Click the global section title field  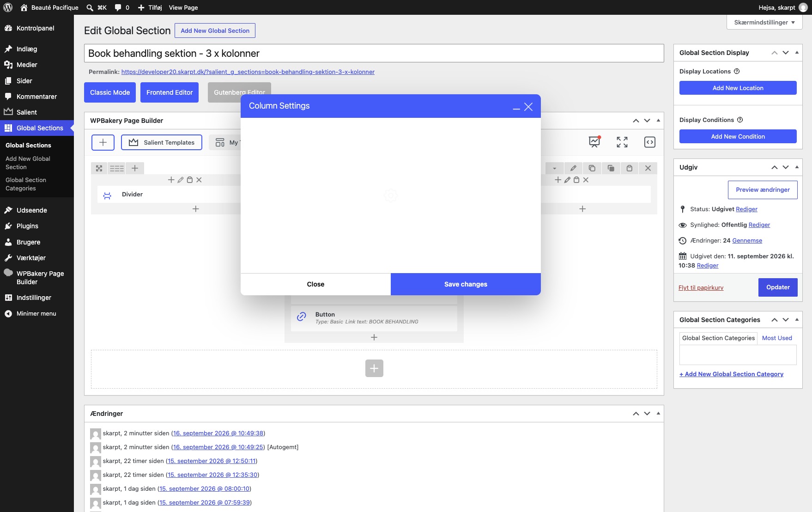[x=374, y=53]
